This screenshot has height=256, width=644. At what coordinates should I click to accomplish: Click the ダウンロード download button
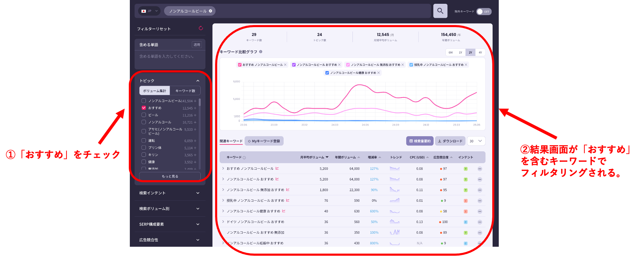450,141
